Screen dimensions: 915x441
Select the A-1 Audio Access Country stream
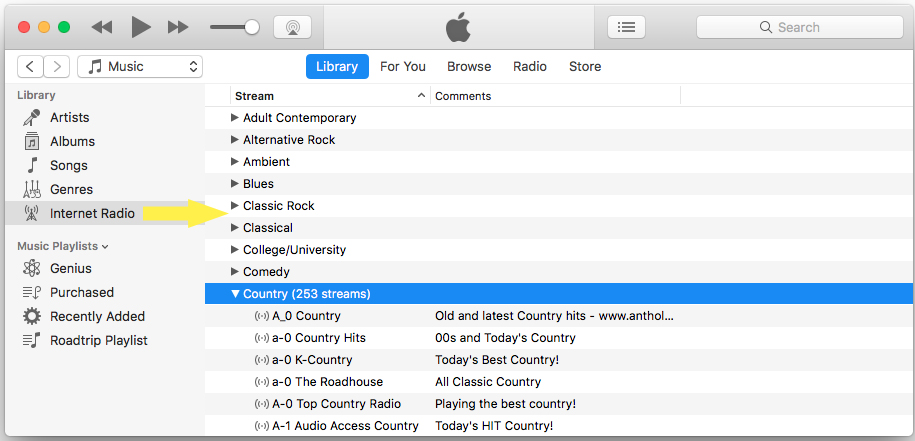click(x=345, y=426)
